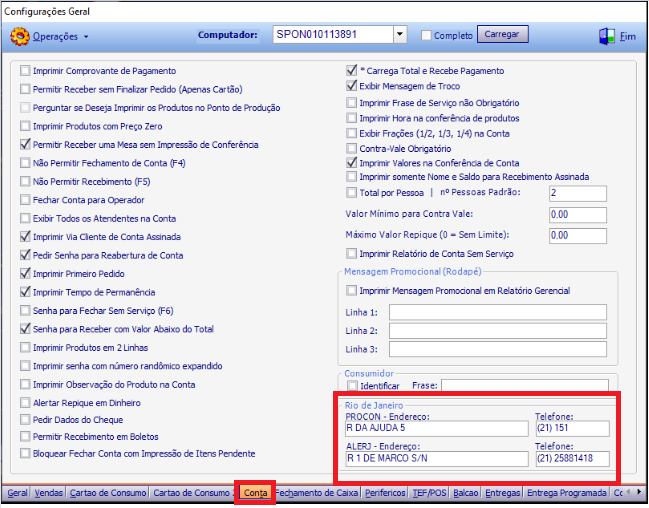This screenshot has width=649, height=508.
Task: Check Exibir Frações na Conta
Action: (351, 133)
